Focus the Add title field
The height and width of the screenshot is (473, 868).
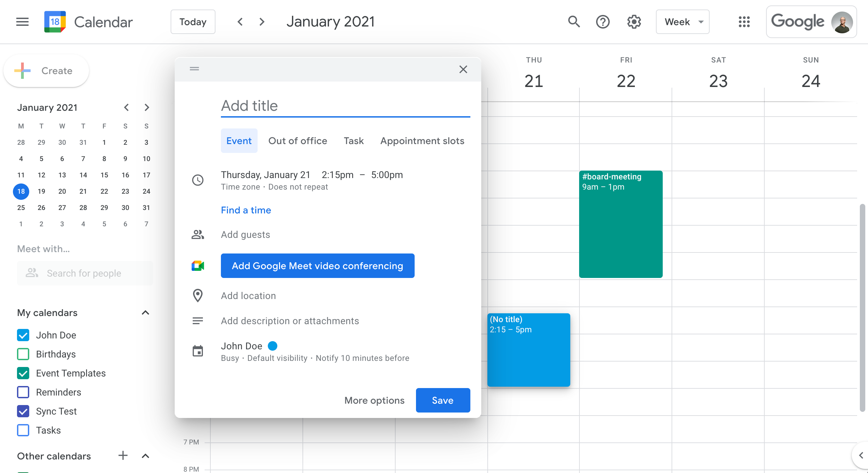tap(345, 106)
